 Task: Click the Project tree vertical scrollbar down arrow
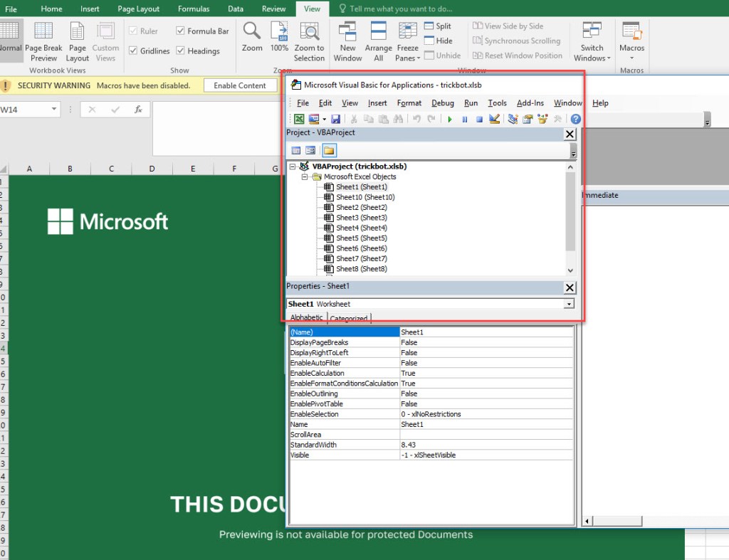pyautogui.click(x=570, y=270)
